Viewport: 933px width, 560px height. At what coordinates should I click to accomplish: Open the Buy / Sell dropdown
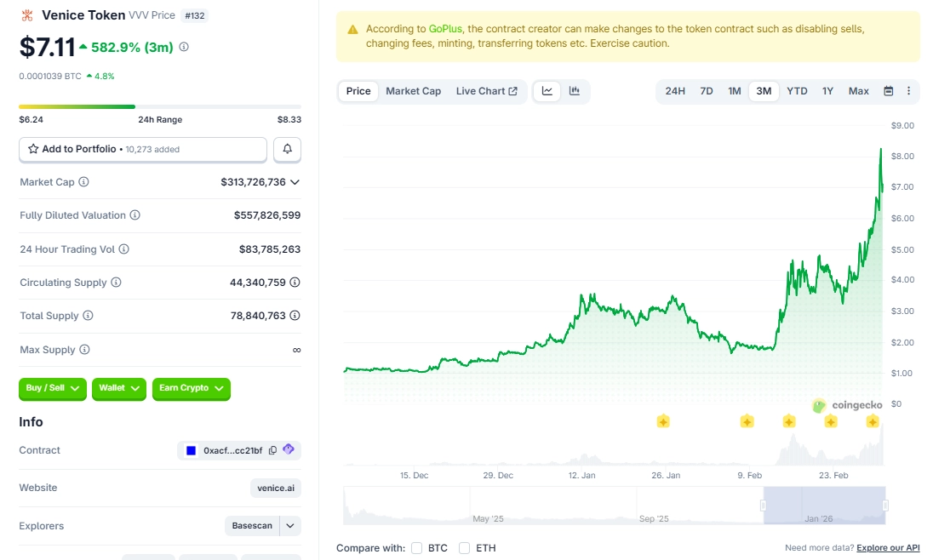point(52,388)
